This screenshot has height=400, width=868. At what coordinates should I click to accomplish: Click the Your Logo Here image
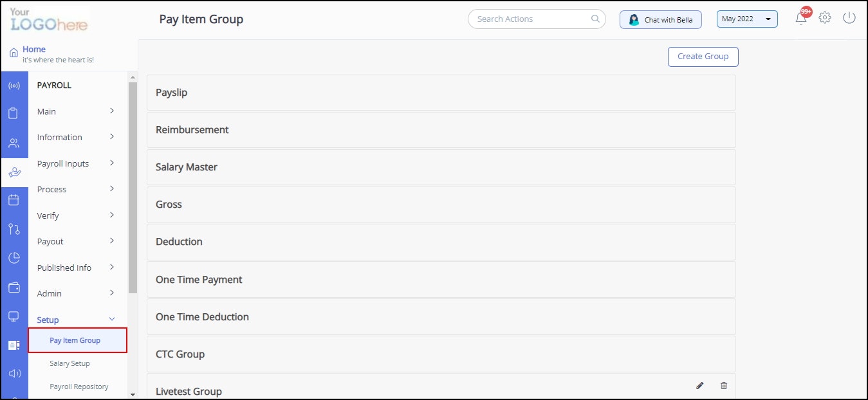pyautogui.click(x=49, y=20)
